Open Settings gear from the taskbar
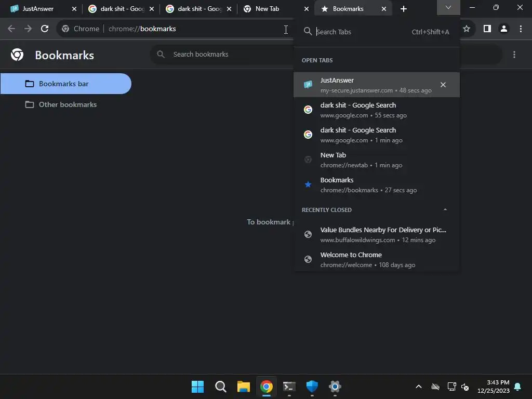Screen dimensions: 532x399 (335, 387)
